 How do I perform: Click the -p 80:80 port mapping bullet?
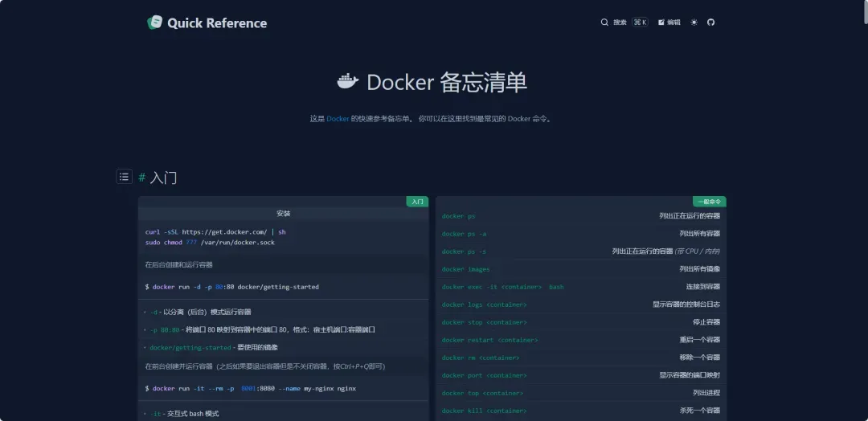coord(262,329)
